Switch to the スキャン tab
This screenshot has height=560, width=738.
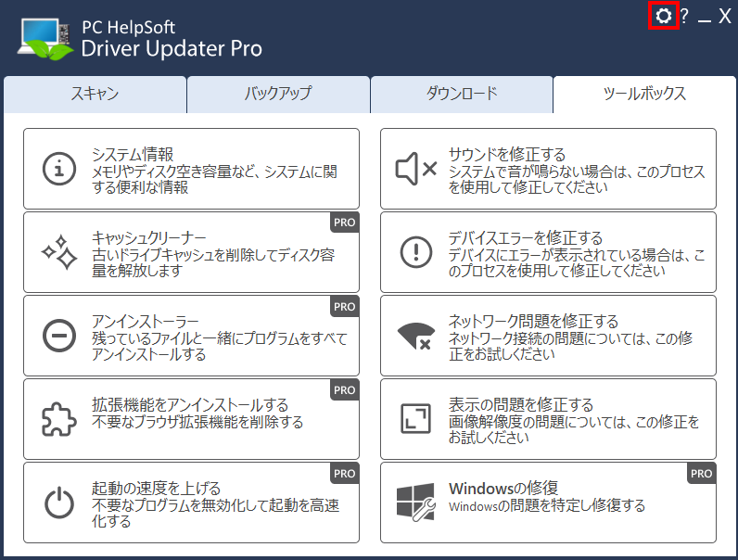tap(95, 95)
